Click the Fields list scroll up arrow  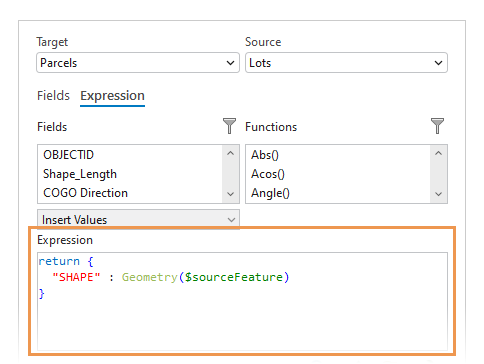(230, 153)
